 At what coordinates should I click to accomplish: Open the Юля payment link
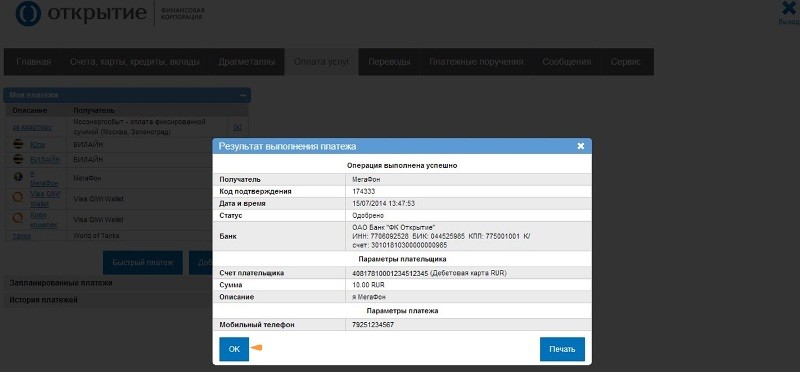point(37,145)
